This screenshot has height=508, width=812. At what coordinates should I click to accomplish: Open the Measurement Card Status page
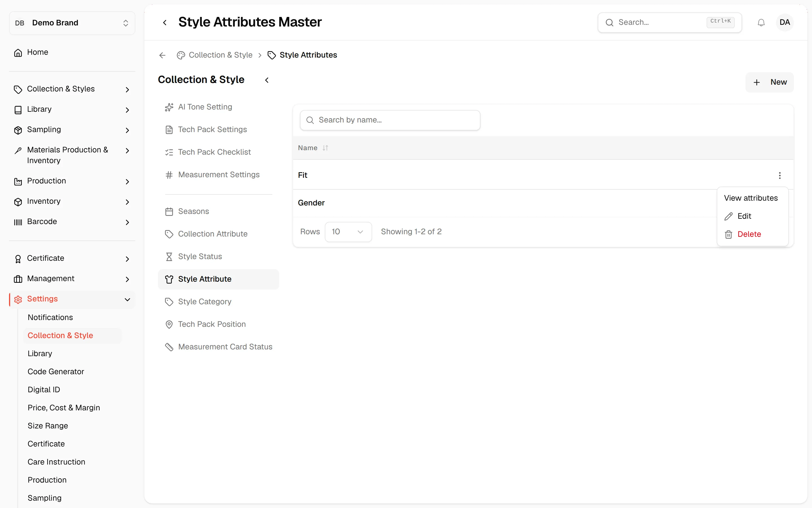[218, 347]
